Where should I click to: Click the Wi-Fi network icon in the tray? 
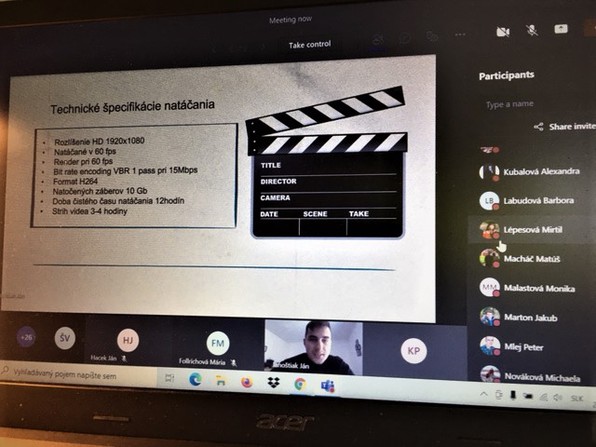(x=544, y=396)
